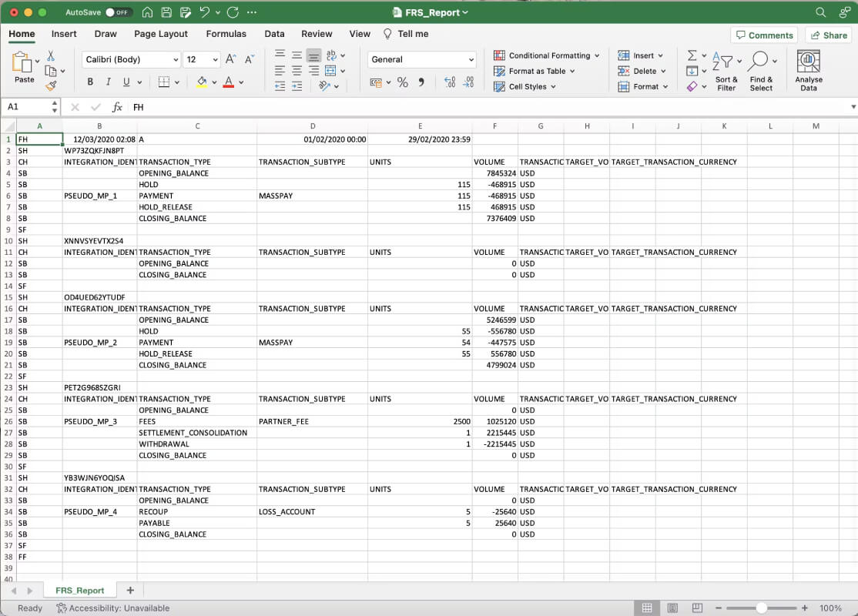The height and width of the screenshot is (616, 858).
Task: Open the Data ribbon tab
Action: click(274, 34)
